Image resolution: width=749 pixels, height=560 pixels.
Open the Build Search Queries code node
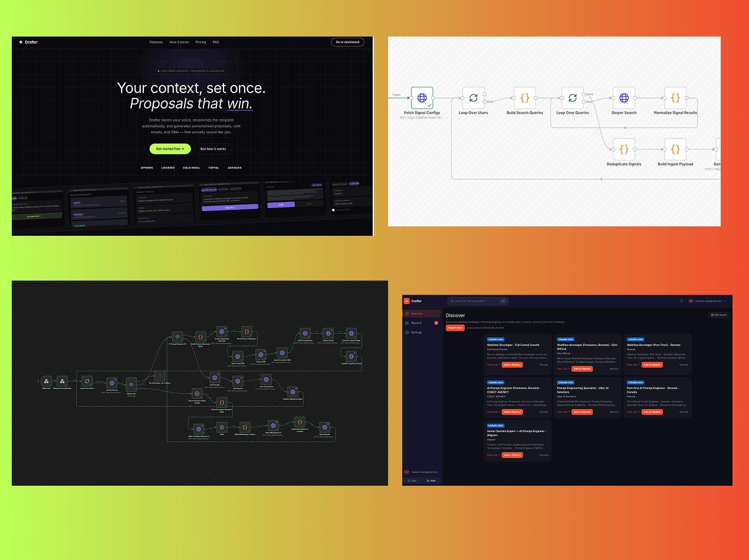[524, 98]
